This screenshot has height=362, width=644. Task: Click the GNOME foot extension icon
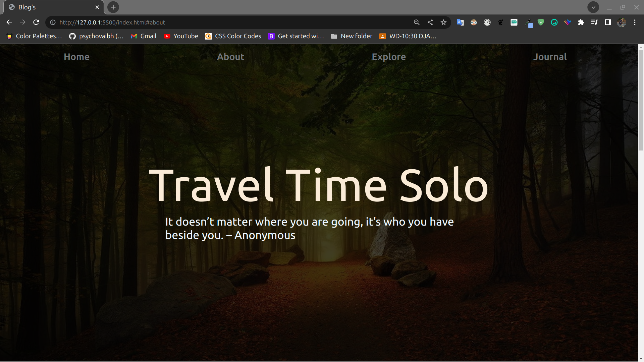(501, 22)
